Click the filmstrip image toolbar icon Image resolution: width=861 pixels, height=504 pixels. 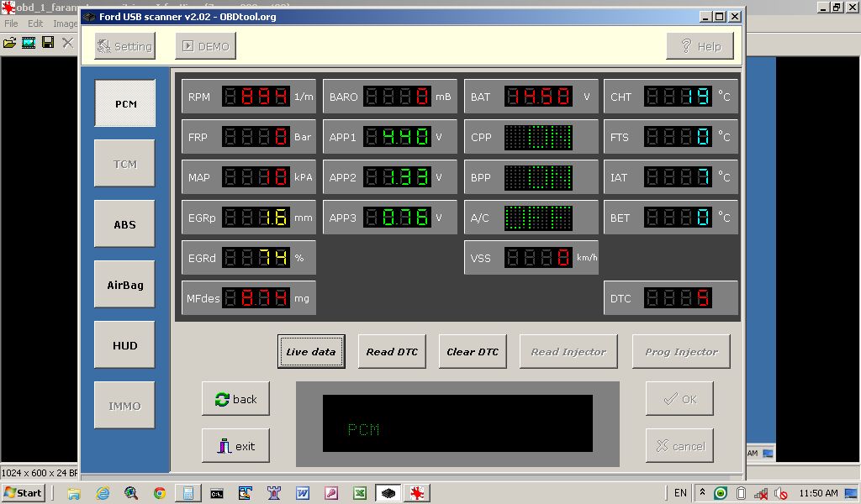(x=29, y=42)
